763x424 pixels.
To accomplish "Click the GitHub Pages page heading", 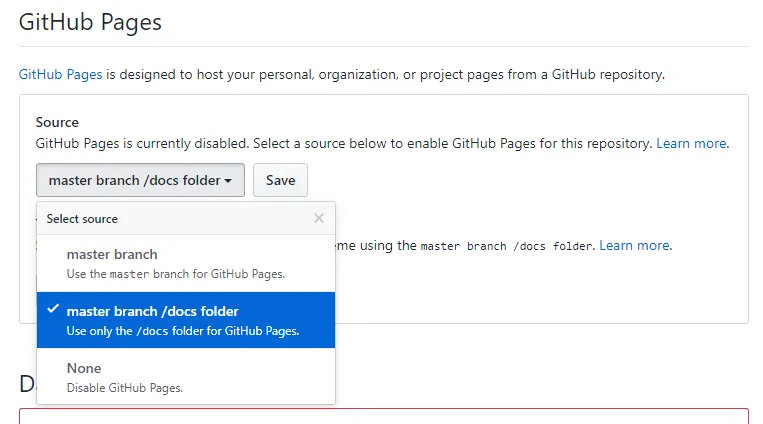I will pyautogui.click(x=90, y=22).
